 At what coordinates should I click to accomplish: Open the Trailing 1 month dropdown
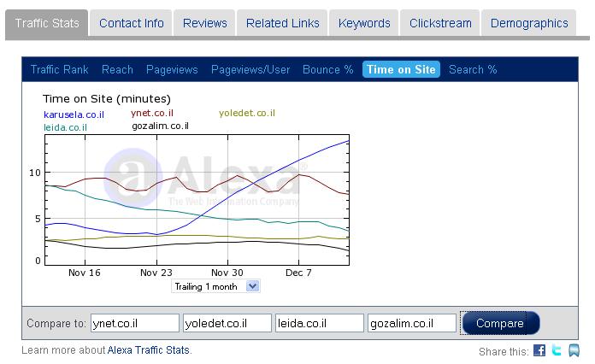(x=215, y=286)
